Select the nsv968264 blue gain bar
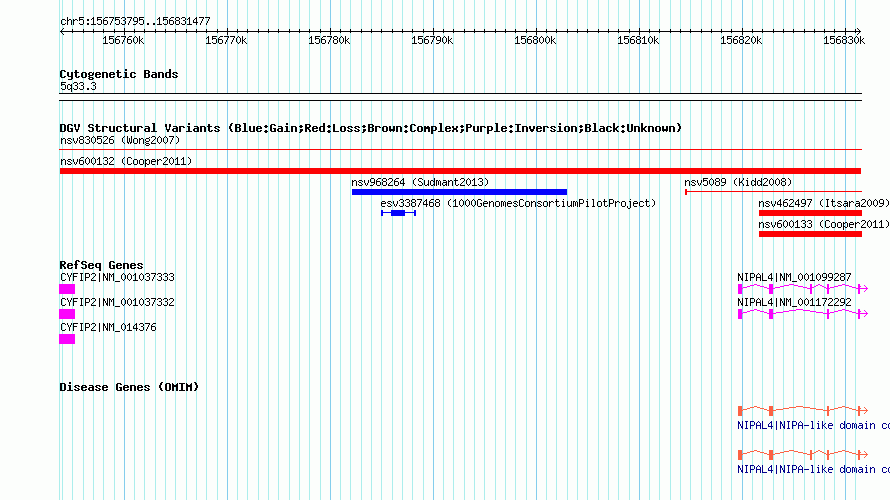Screen dimensions: 890x500 (x=459, y=192)
